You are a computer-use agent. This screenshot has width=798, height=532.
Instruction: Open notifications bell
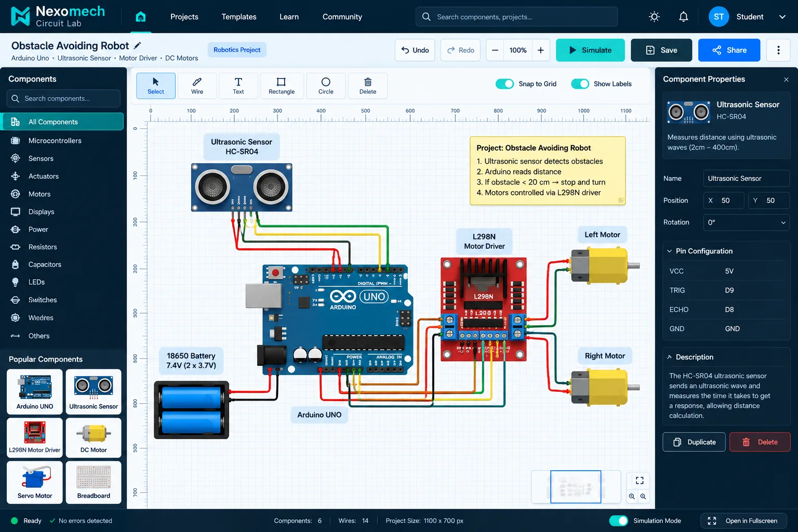coord(683,17)
